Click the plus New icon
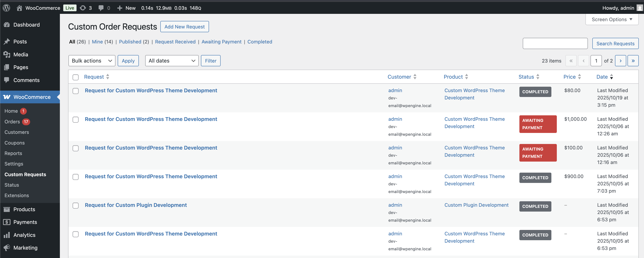This screenshot has height=258, width=644. 120,8
